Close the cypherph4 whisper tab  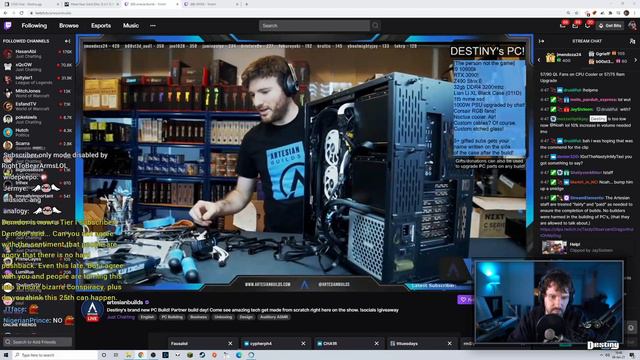point(303,344)
